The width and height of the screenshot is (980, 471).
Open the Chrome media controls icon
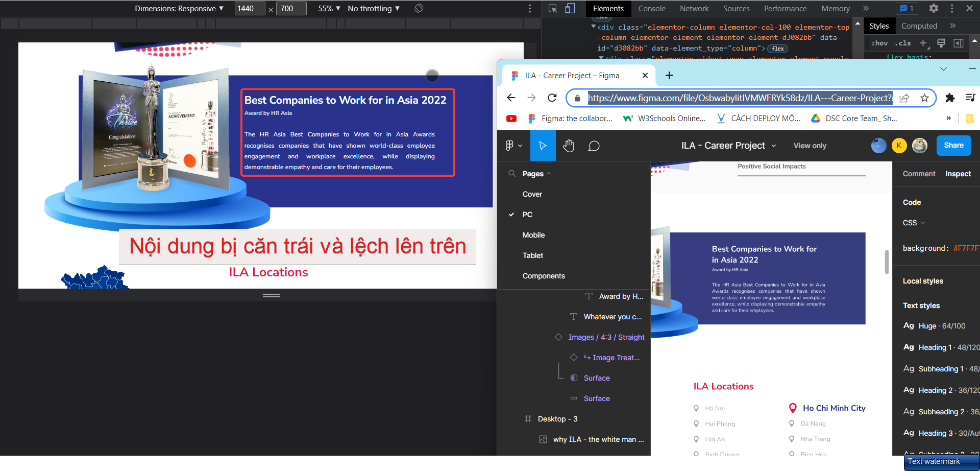970,98
